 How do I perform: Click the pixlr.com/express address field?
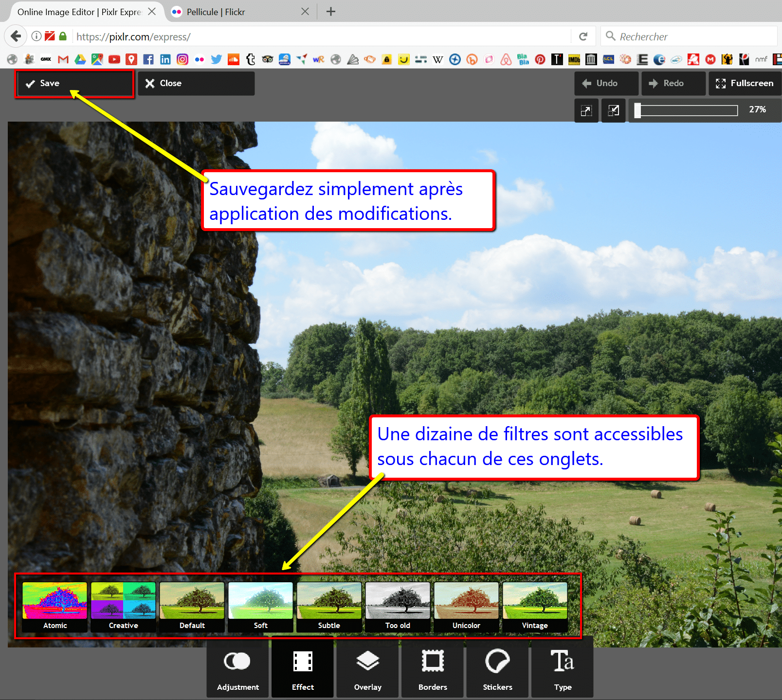point(321,37)
